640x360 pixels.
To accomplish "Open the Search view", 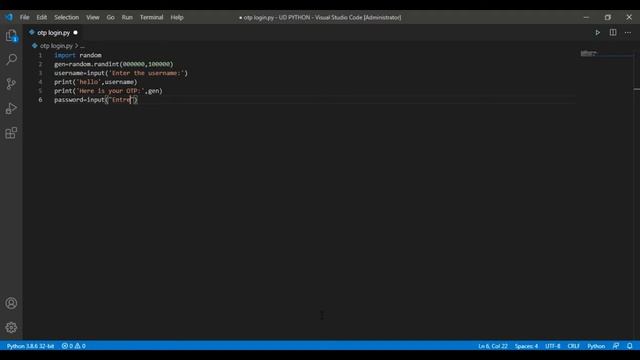I will pos(11,60).
